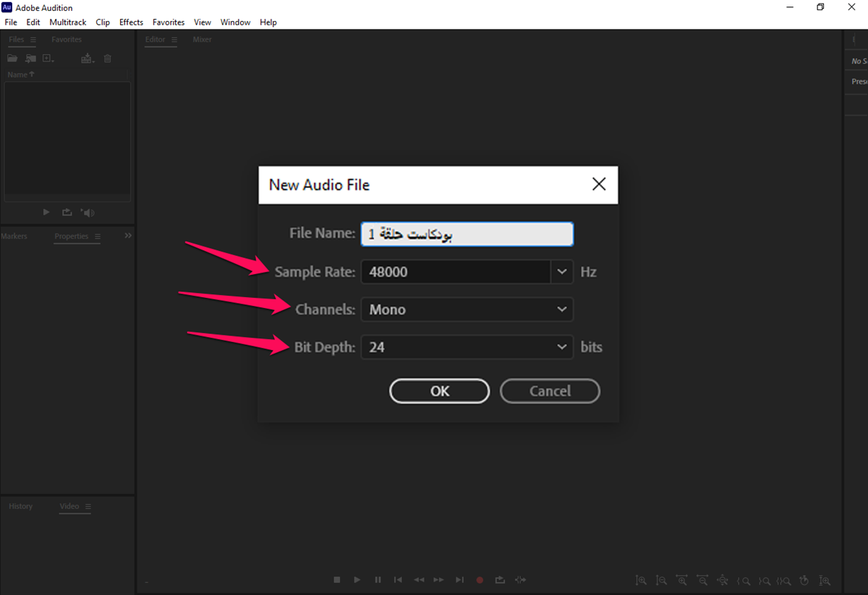Open the Help menu

[x=268, y=22]
